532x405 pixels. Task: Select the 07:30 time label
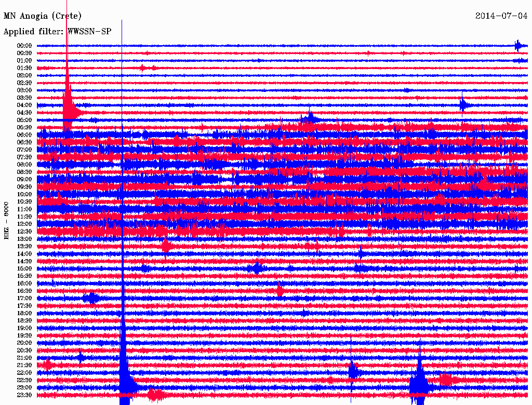pos(24,157)
